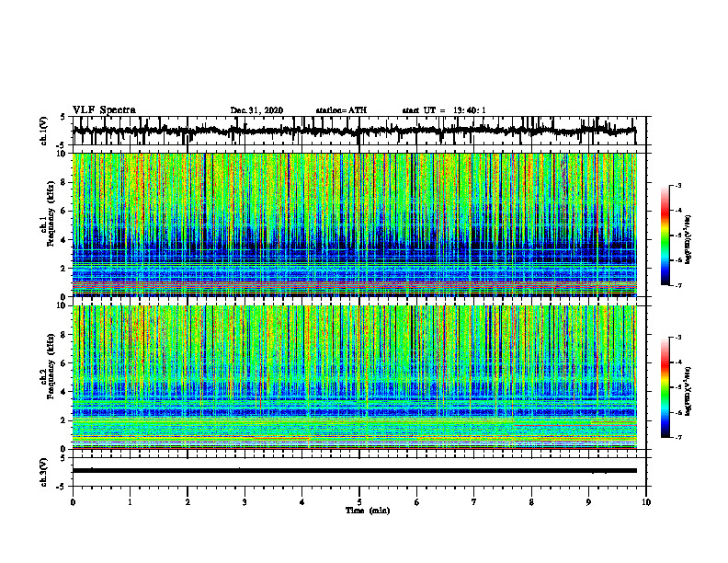The width and height of the screenshot is (728, 563).
Task: Click the ch.1 voltage waveform panel
Action: click(x=359, y=131)
